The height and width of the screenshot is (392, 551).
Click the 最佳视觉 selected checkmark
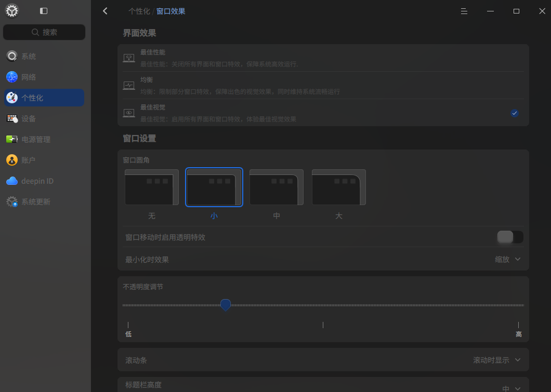click(515, 113)
